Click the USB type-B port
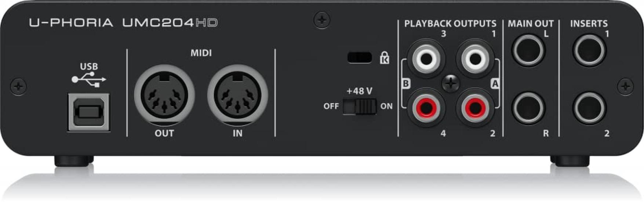 (x=89, y=112)
